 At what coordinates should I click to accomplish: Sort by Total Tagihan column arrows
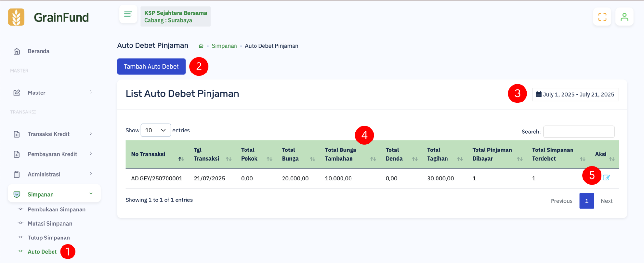pyautogui.click(x=460, y=159)
